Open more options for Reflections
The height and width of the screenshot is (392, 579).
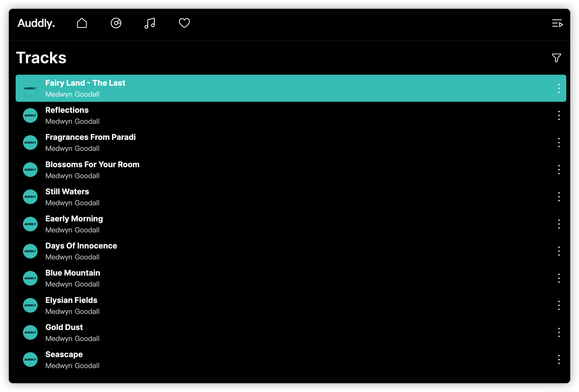559,115
